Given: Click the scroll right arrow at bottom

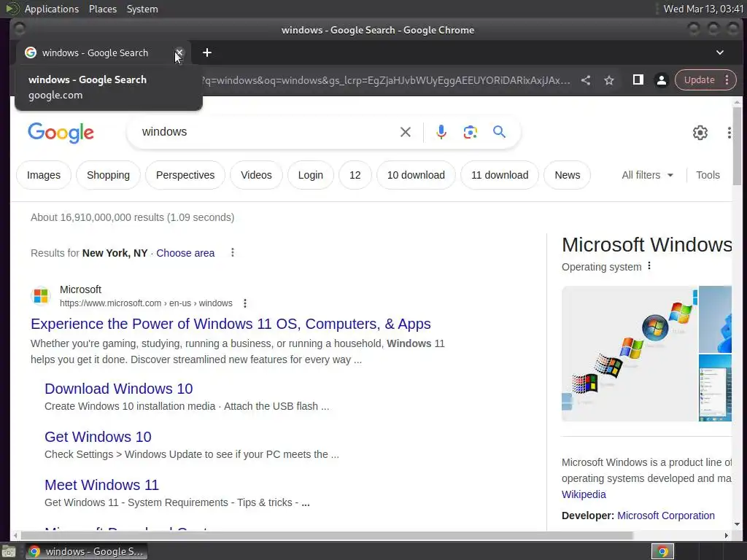Looking at the screenshot, I should [x=726, y=535].
